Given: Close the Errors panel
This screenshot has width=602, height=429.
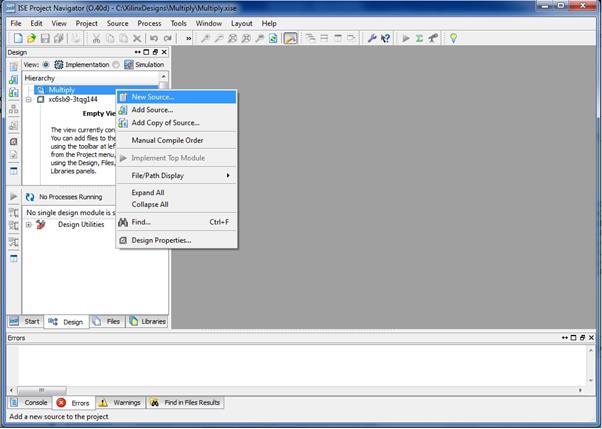Looking at the screenshot, I should pos(592,338).
